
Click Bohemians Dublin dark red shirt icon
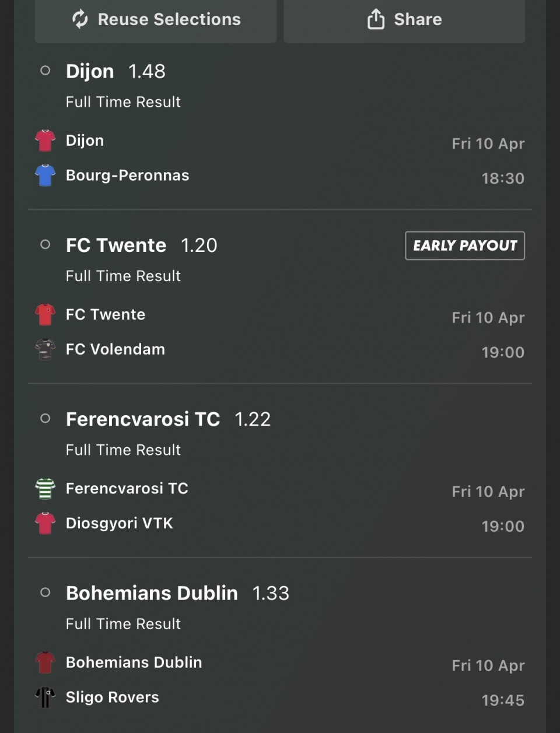pyautogui.click(x=45, y=662)
